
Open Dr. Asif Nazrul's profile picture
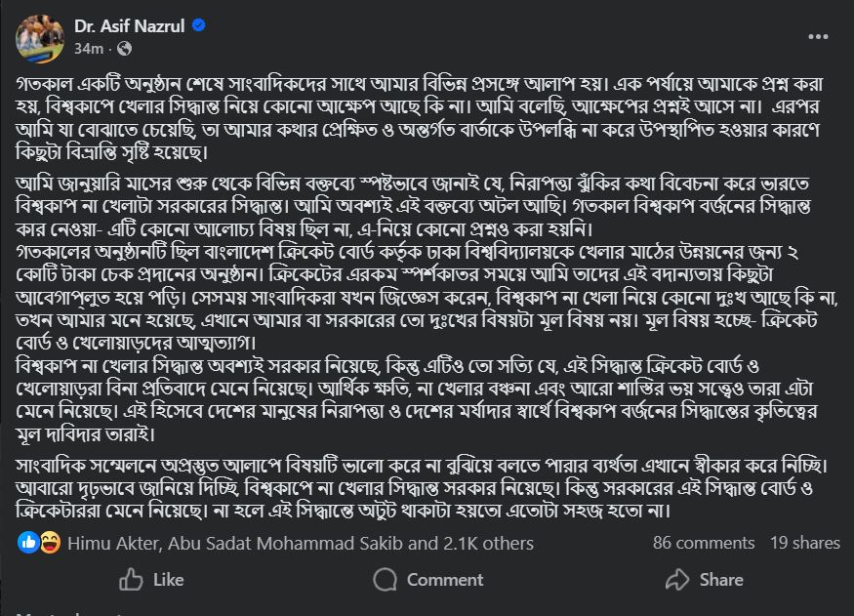tap(40, 36)
